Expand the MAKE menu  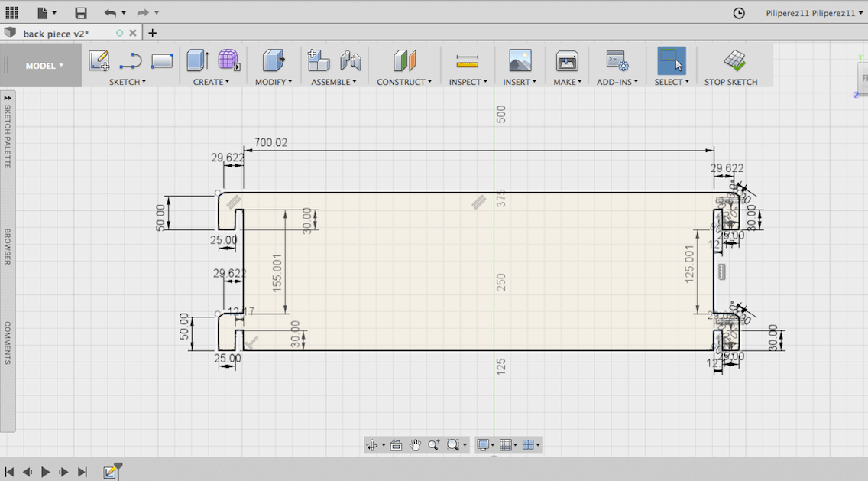pyautogui.click(x=568, y=82)
